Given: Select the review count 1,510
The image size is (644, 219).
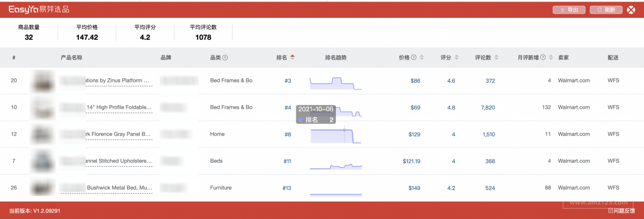Looking at the screenshot, I should (488, 134).
